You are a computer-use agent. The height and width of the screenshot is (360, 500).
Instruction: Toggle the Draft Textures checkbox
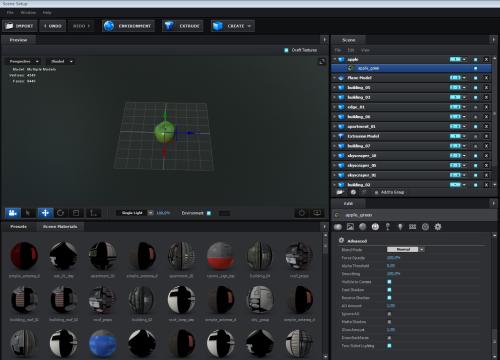286,50
